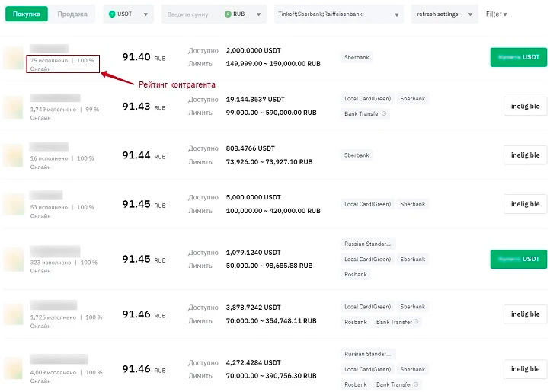Switch to the Продажа tab
This screenshot has width=550, height=392.
(x=72, y=14)
